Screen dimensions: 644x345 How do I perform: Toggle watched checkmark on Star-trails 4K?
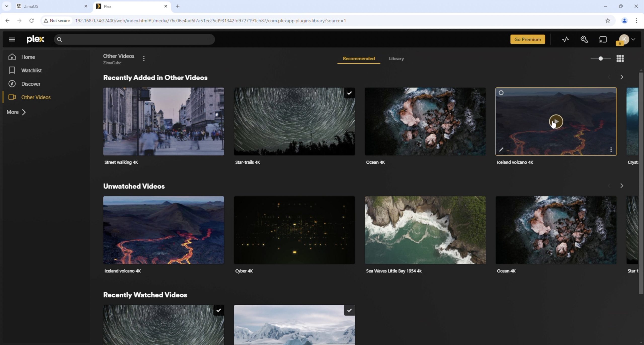(349, 93)
